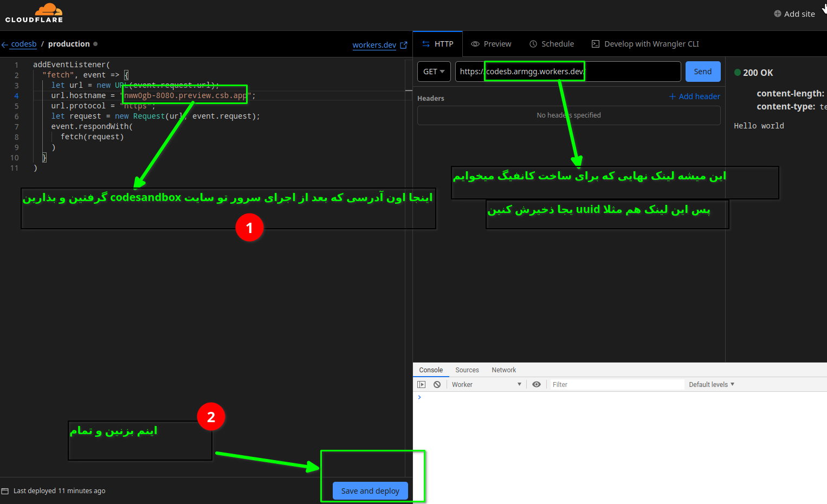Click the Add header link

tap(695, 96)
